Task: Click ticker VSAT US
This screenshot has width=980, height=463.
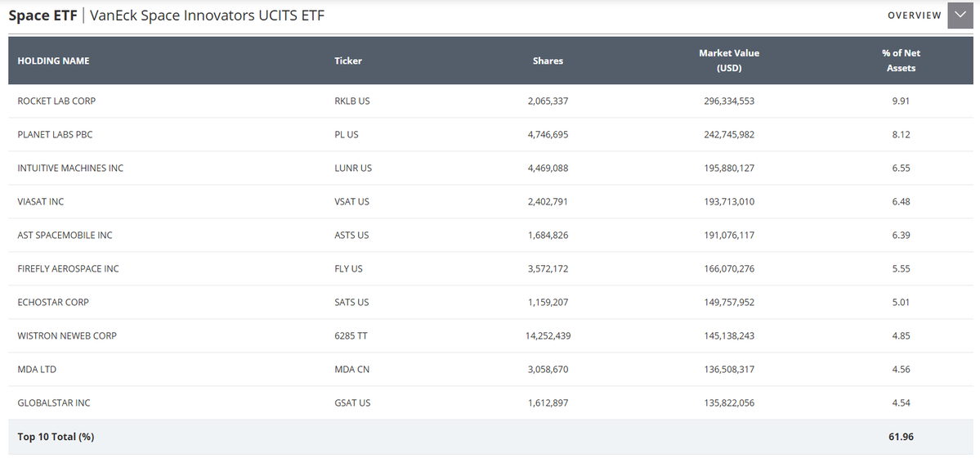Action: click(x=352, y=201)
